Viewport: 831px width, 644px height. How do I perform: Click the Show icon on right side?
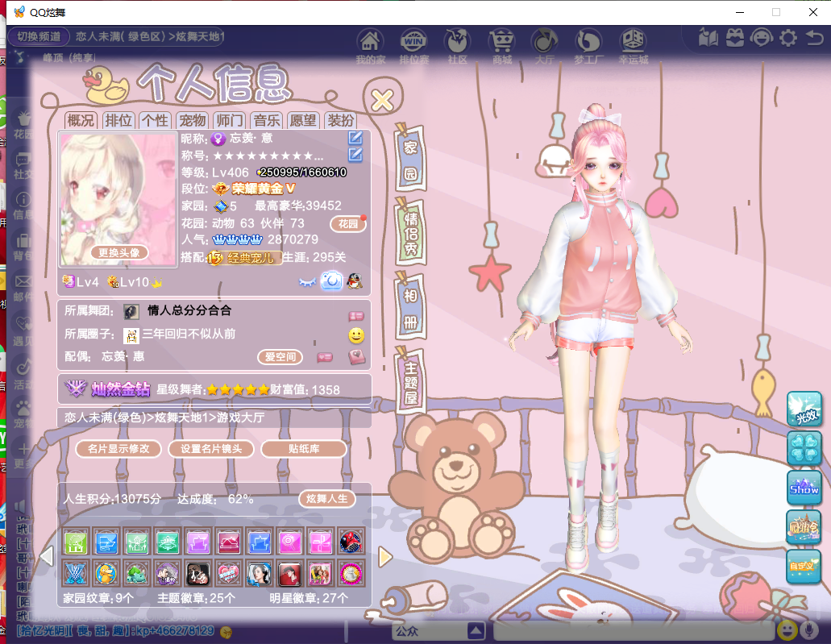[x=804, y=487]
